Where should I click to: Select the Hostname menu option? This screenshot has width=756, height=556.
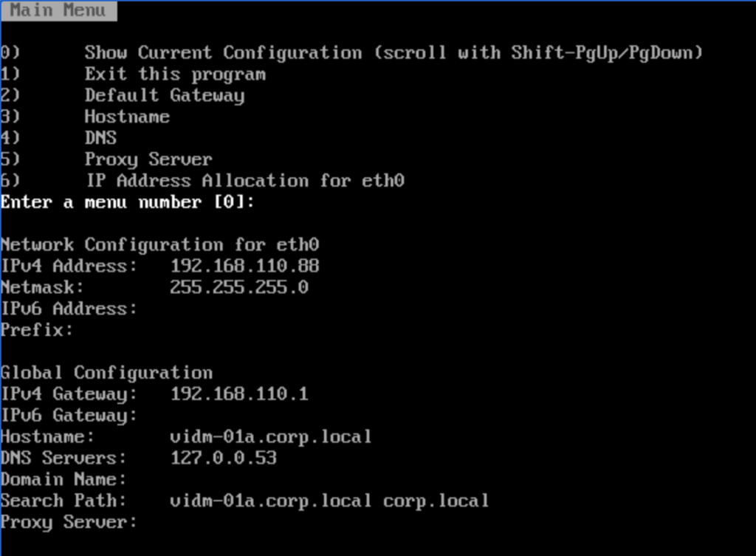127,117
